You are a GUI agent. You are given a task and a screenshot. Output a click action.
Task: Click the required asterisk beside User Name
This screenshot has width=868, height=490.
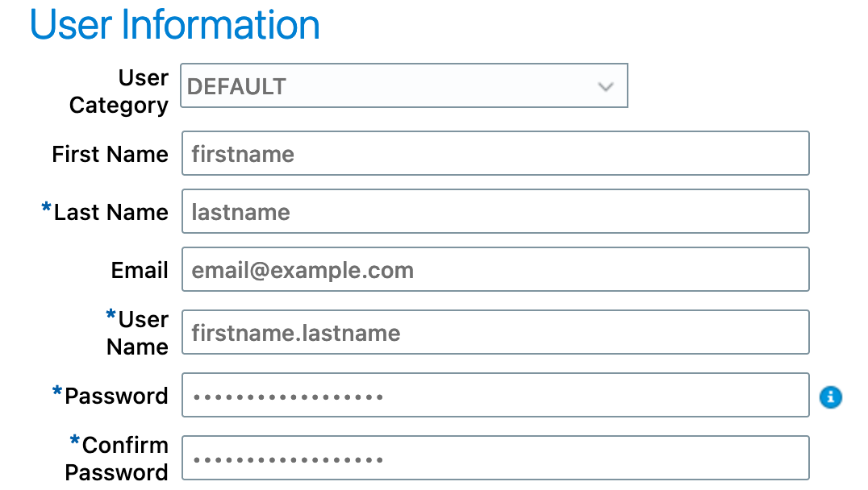(111, 316)
